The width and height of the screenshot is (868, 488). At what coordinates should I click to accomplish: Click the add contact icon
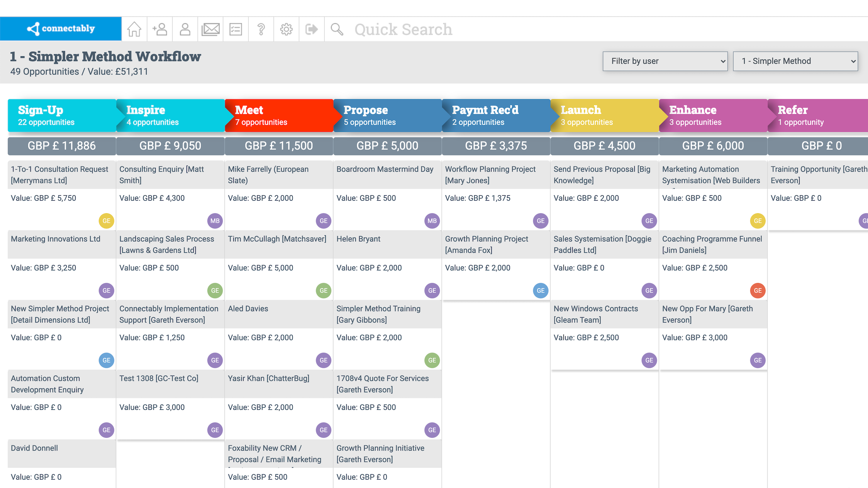click(160, 29)
